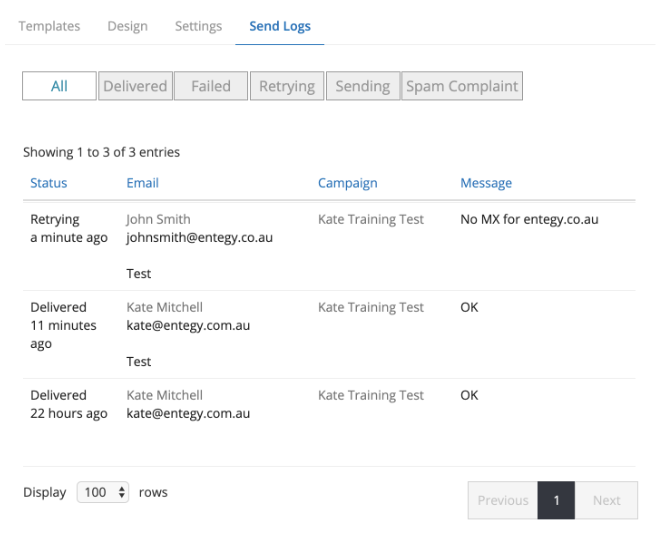
Task: Click the Showing 1 to 3 of 3 entries text
Action: coord(101,152)
